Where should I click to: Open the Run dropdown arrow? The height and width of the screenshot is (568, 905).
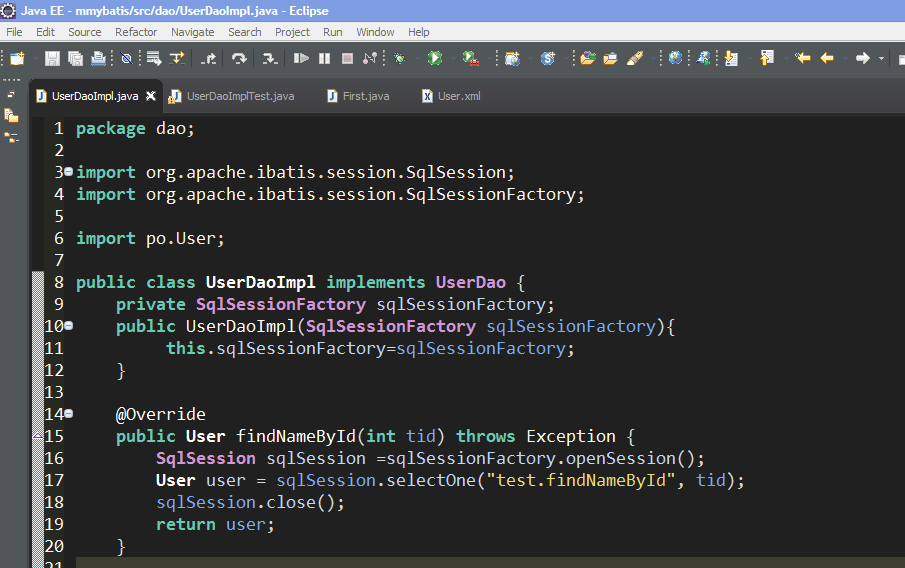[452, 58]
